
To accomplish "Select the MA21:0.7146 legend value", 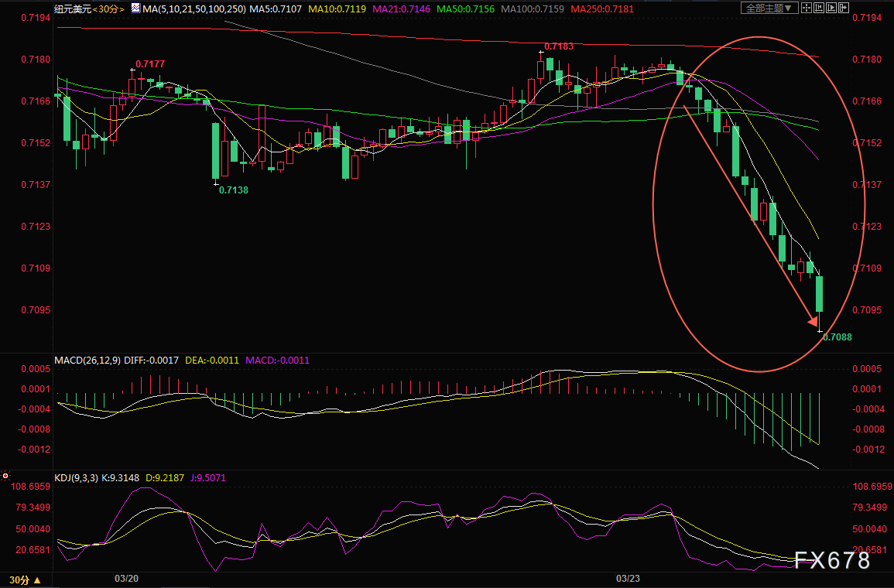I will [402, 9].
